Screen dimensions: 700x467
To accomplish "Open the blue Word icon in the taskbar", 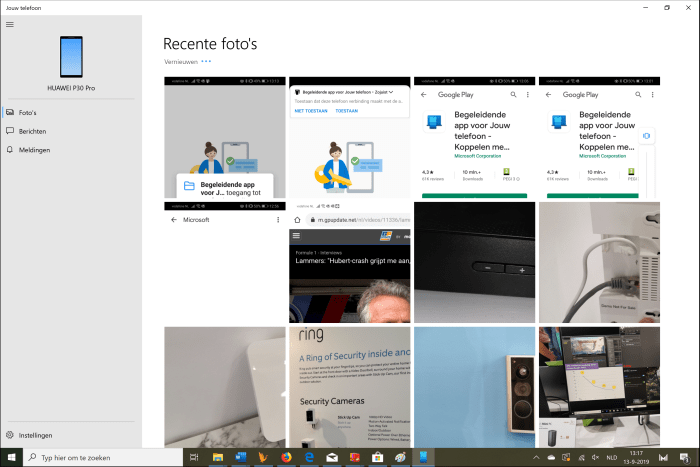I will pos(241,458).
